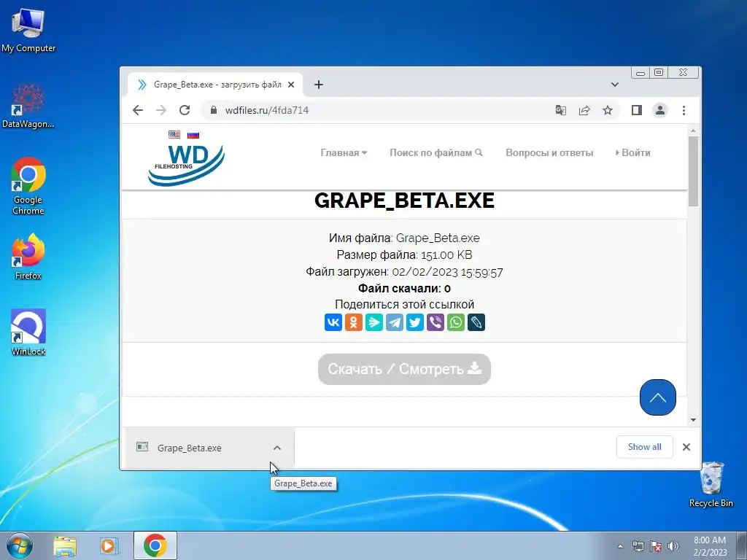View site info via the padlock icon
The height and width of the screenshot is (560, 747).
214,111
